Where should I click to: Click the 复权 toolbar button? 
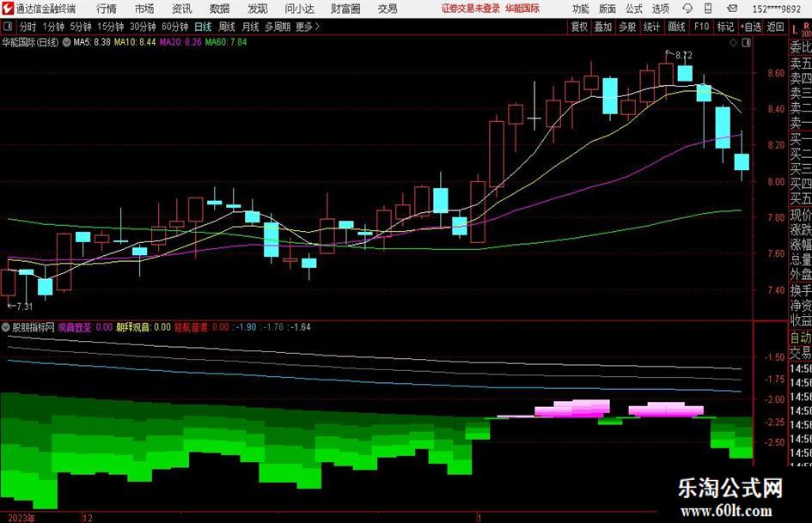point(579,27)
